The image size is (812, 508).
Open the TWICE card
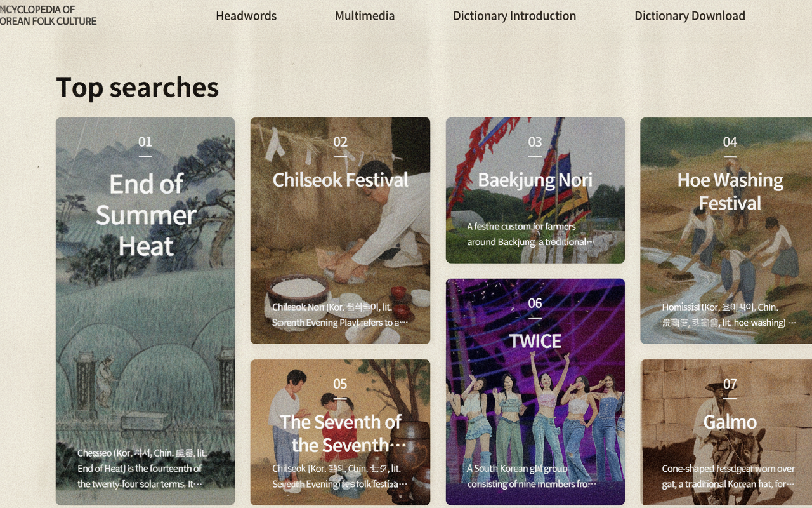[x=535, y=392]
